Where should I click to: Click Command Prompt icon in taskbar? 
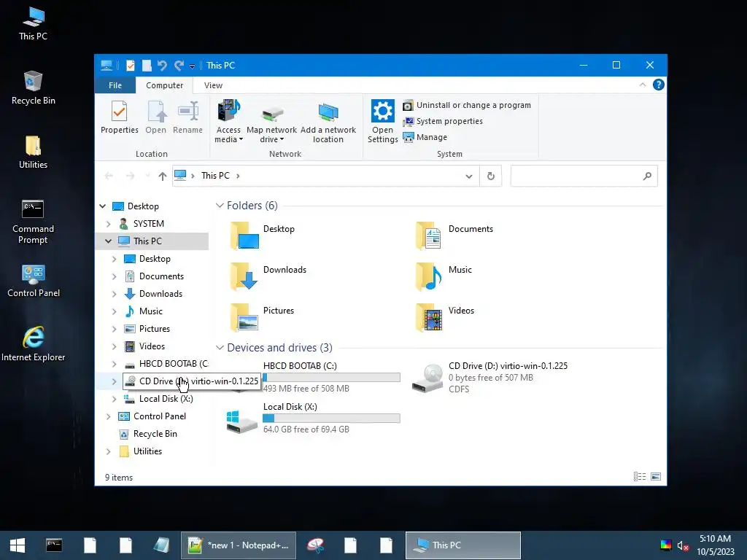pos(54,545)
